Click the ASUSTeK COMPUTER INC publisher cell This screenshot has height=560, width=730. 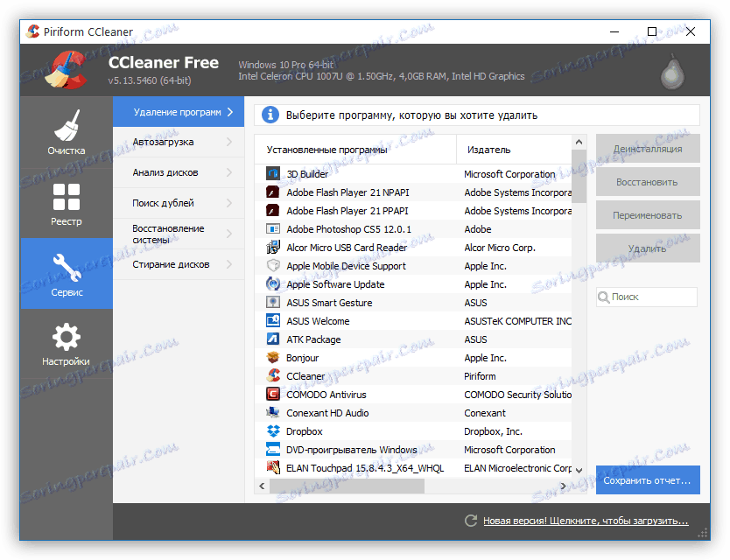tap(517, 321)
